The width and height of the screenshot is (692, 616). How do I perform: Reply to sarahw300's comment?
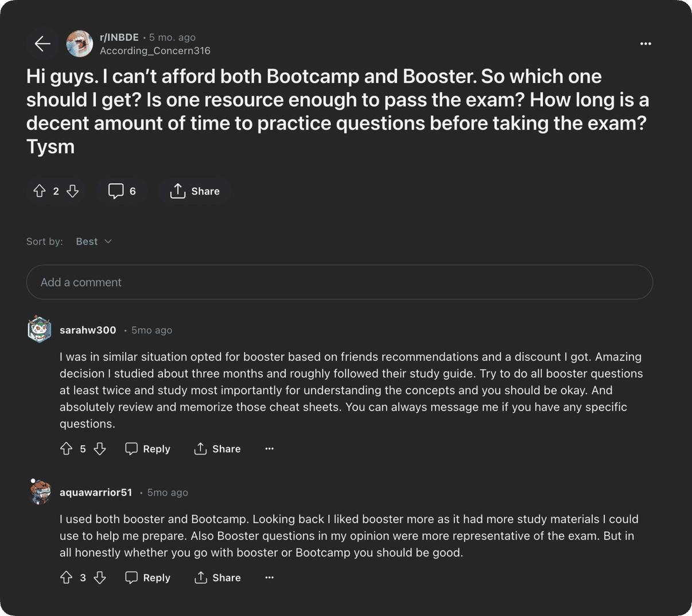[x=148, y=449]
